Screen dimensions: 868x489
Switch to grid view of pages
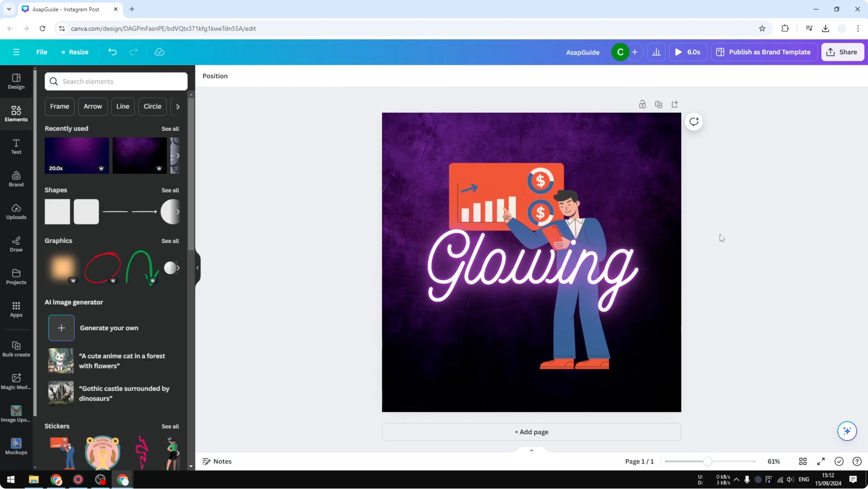pyautogui.click(x=803, y=461)
